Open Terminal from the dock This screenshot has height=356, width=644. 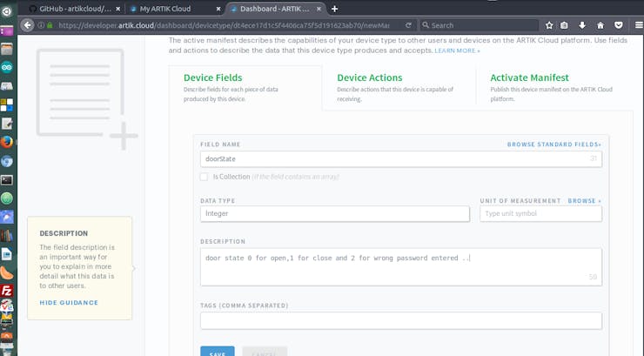[x=7, y=180]
